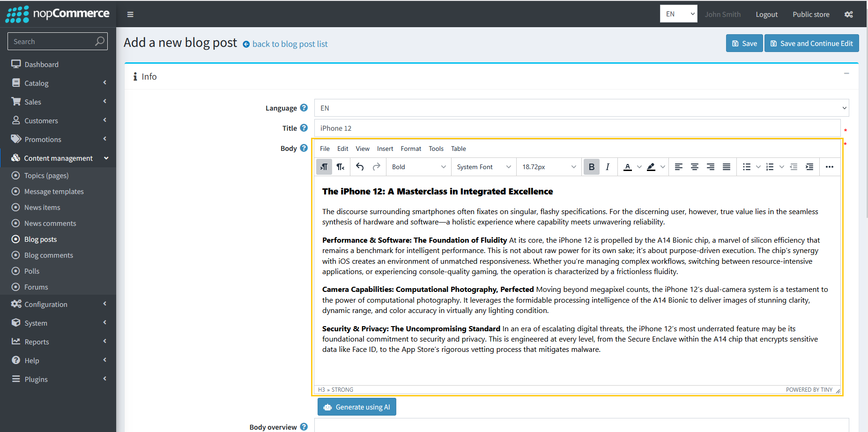
Task: Apply italic formatting
Action: pos(607,166)
